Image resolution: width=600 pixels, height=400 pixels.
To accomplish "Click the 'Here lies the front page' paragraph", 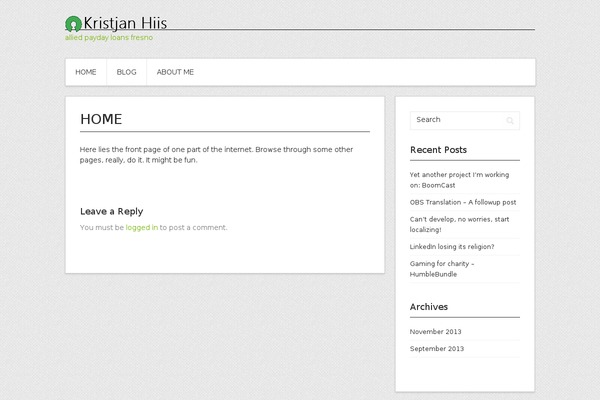I will coord(216,155).
